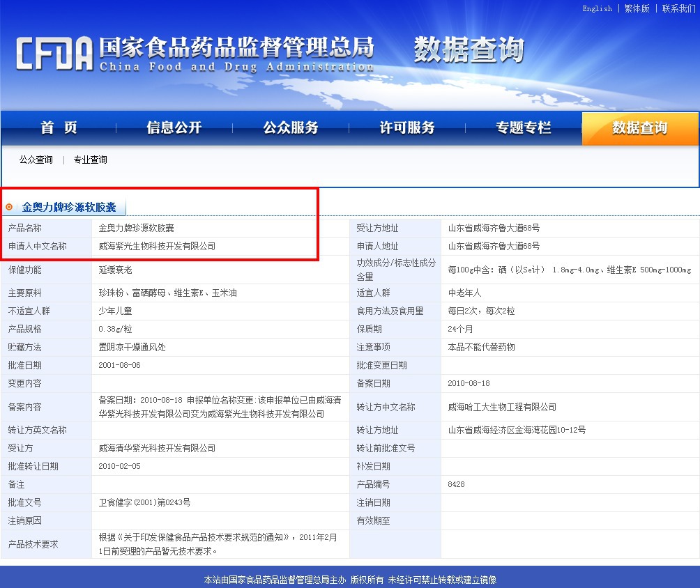
Task: Click the 批准变更日期 field label
Action: 381,365
